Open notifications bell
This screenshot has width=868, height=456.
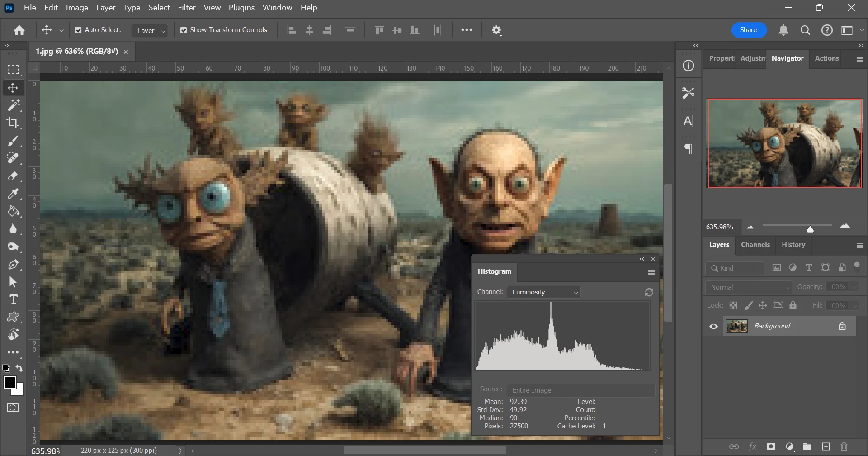pyautogui.click(x=783, y=30)
